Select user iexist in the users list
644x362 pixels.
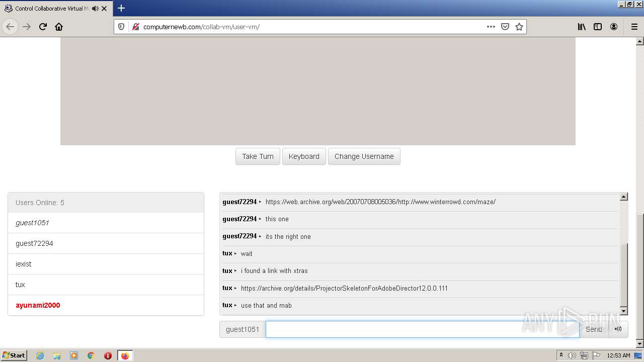tap(106, 264)
